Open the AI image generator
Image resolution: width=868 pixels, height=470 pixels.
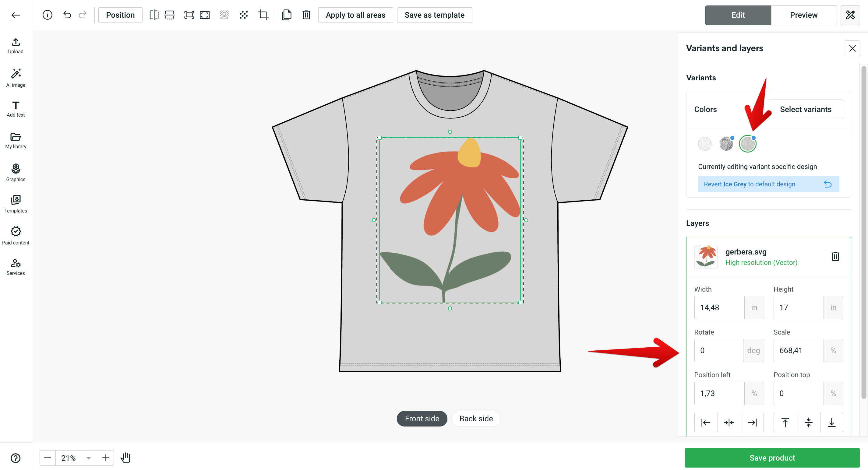click(x=16, y=77)
